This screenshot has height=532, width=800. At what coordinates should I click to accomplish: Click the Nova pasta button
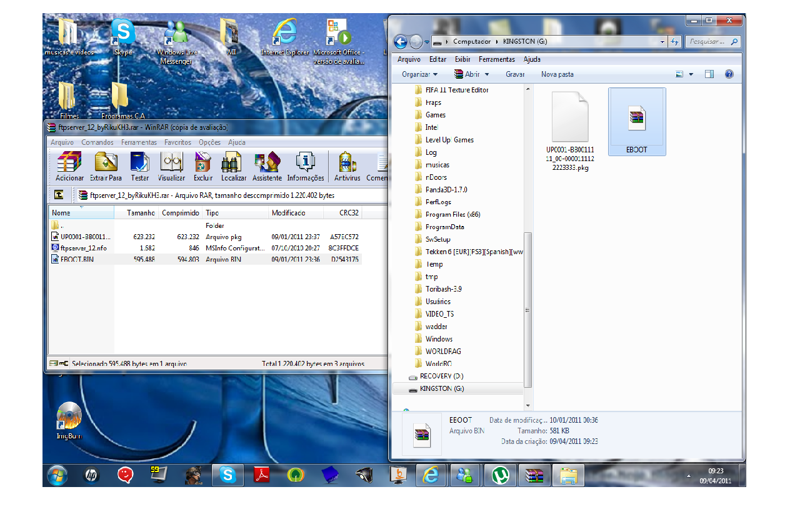click(x=557, y=74)
